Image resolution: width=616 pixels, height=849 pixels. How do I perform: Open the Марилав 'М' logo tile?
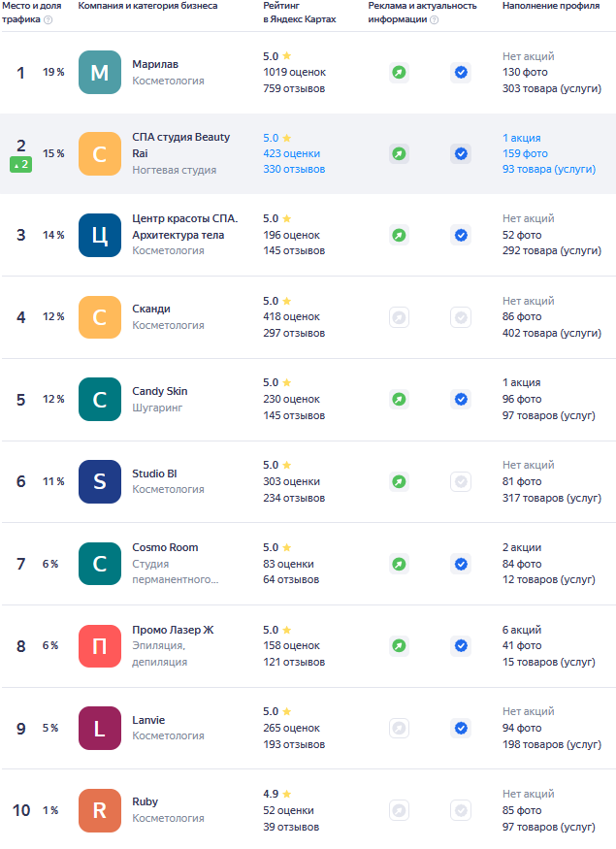tap(100, 72)
